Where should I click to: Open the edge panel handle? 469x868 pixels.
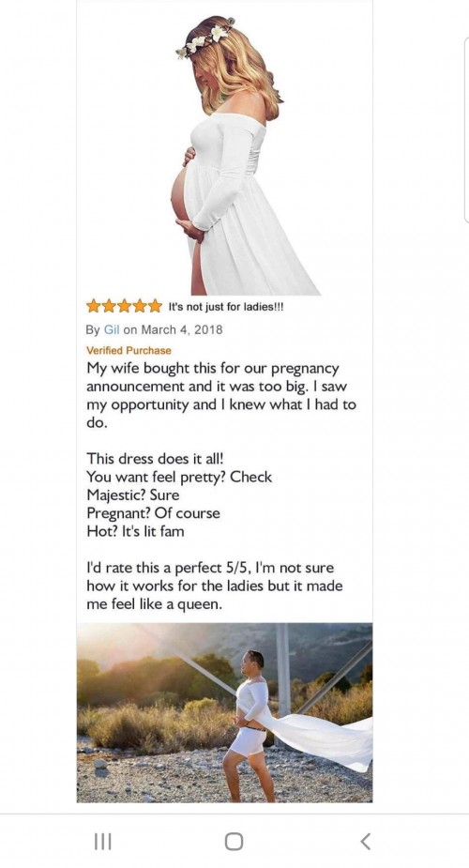point(467,130)
